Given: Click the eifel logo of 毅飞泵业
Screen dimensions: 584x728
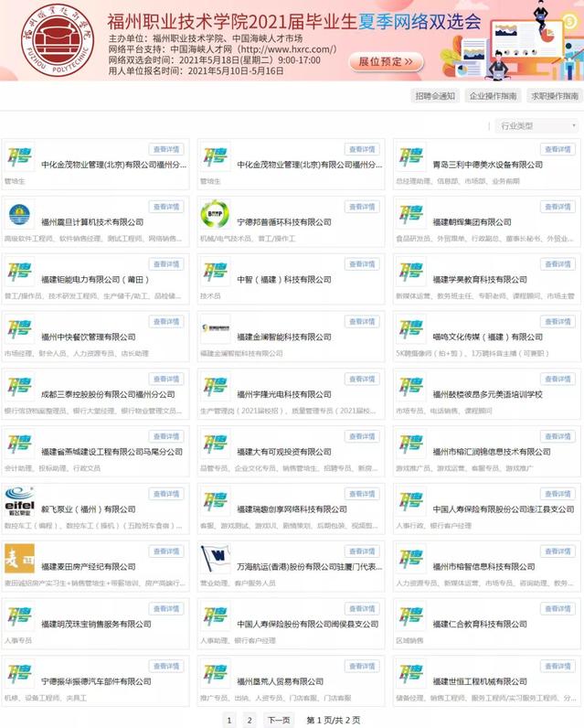Looking at the screenshot, I should pyautogui.click(x=19, y=501).
